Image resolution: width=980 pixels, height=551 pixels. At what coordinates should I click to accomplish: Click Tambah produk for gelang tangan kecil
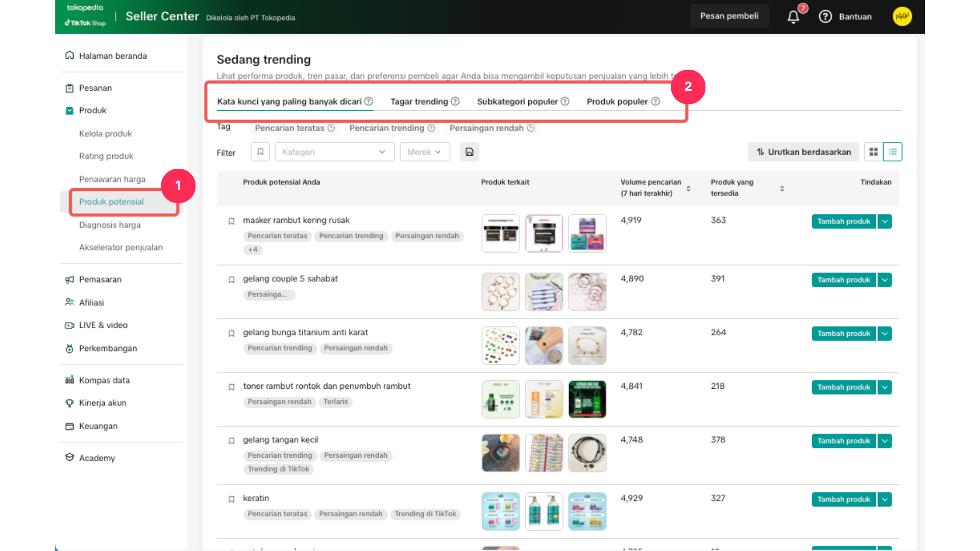(843, 441)
